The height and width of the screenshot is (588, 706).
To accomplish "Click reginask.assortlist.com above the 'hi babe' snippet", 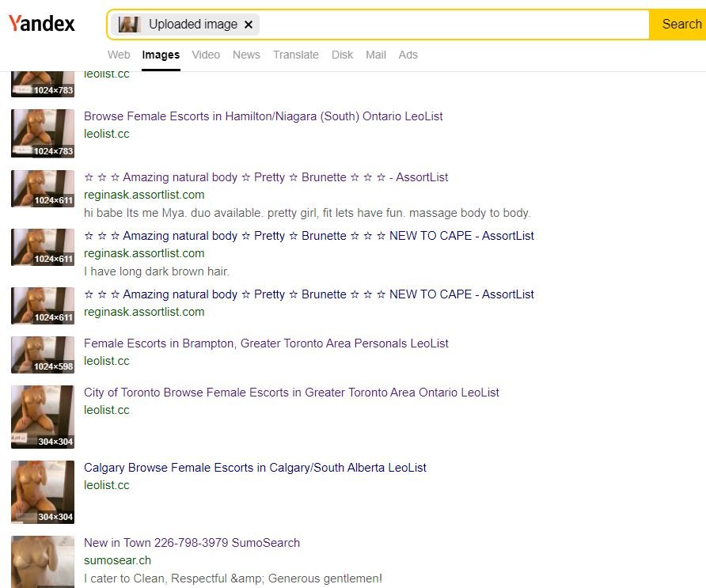I will pos(144,195).
